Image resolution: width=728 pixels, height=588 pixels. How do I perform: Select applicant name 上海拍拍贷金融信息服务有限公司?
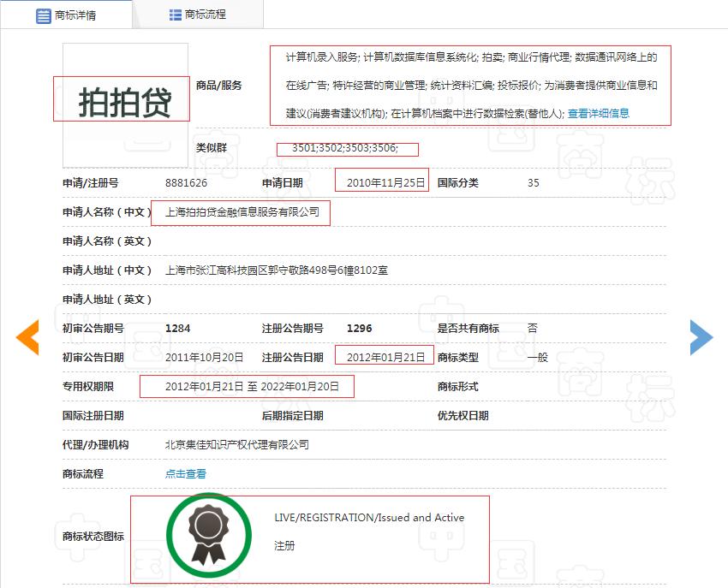(x=241, y=212)
